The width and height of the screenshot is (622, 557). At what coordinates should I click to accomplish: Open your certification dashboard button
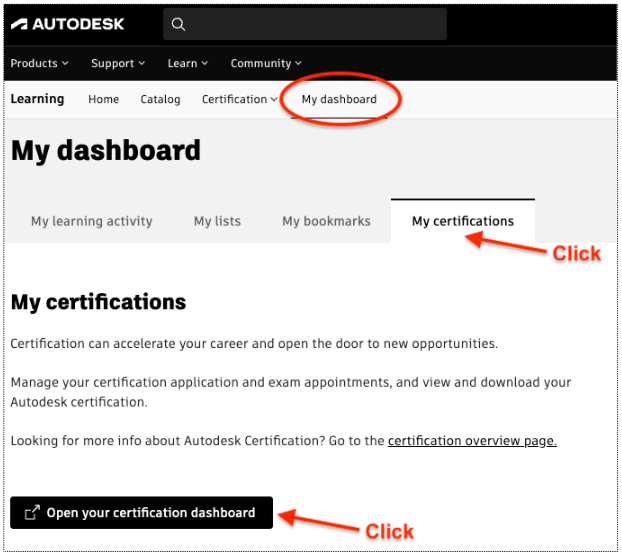(x=142, y=512)
